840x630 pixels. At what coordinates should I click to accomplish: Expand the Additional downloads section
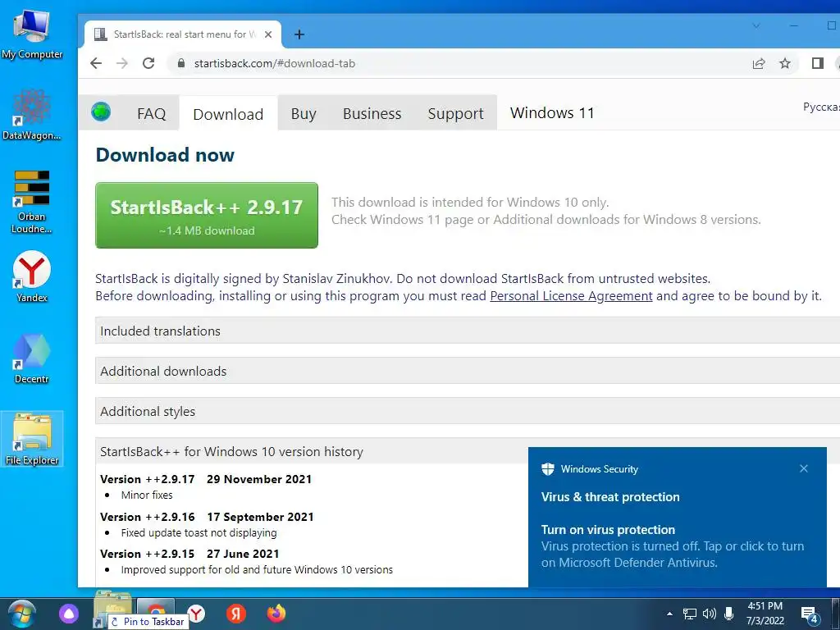click(x=467, y=372)
